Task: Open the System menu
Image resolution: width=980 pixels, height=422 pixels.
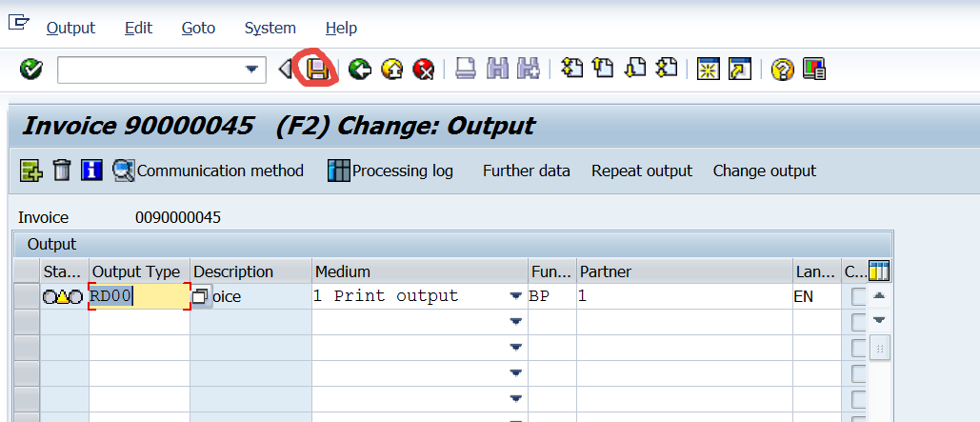Action: coord(270,29)
